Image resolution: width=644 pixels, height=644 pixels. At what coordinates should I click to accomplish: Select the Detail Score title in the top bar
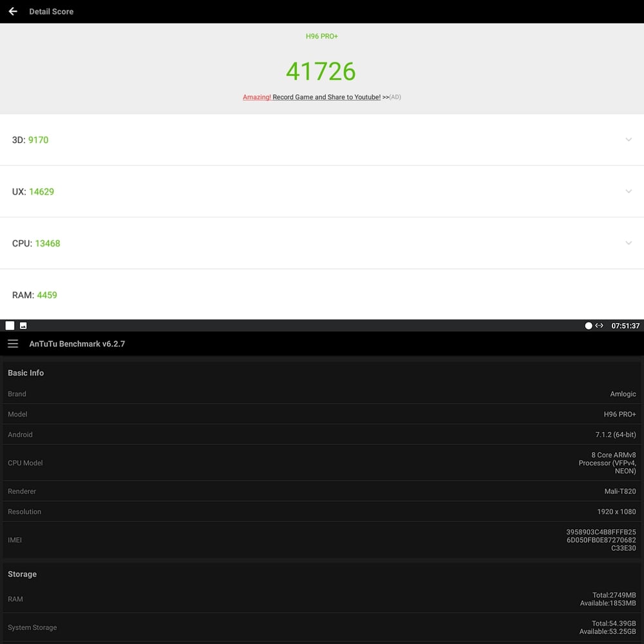pyautogui.click(x=51, y=11)
